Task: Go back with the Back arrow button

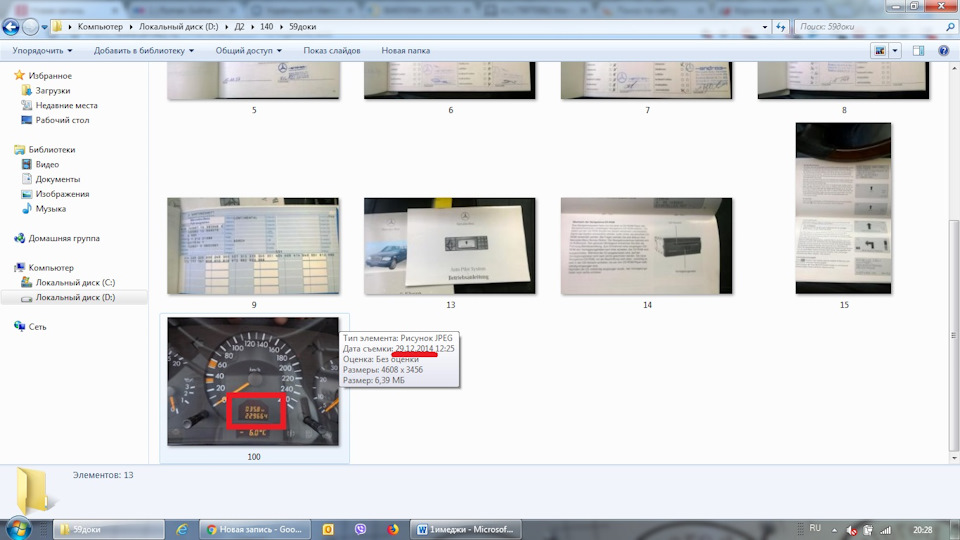Action: tap(11, 27)
